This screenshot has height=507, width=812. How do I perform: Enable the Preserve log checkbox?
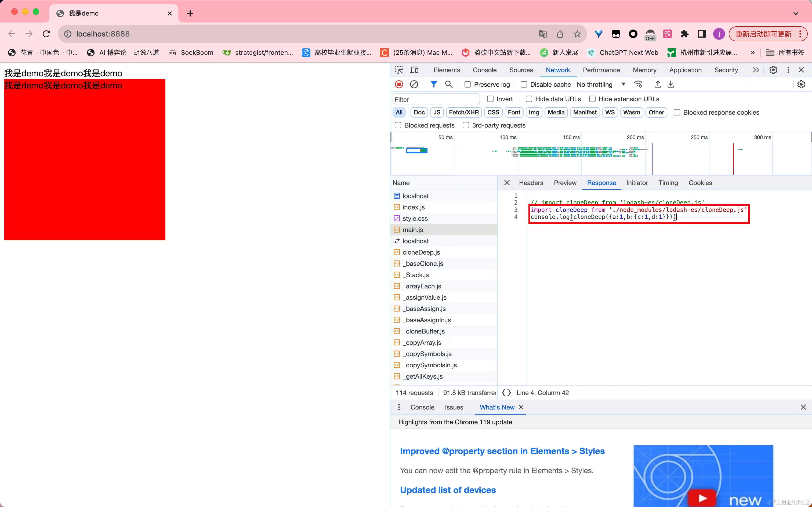coord(468,85)
